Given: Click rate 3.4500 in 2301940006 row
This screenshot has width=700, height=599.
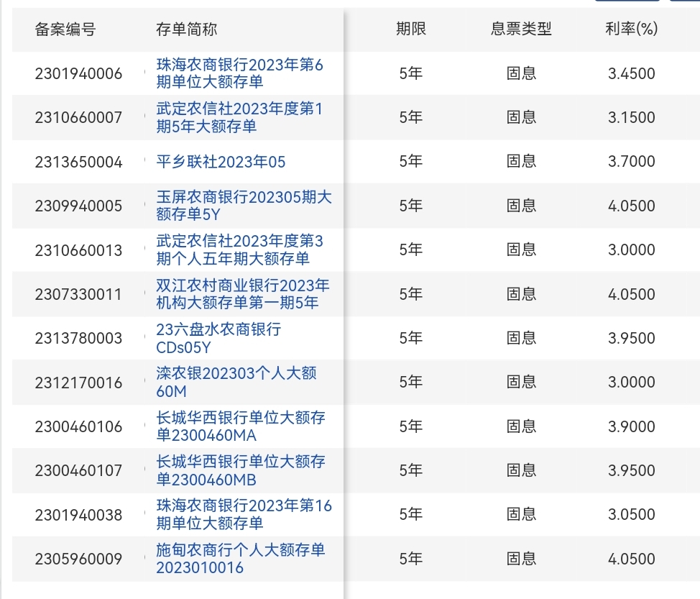Looking at the screenshot, I should 631,73.
